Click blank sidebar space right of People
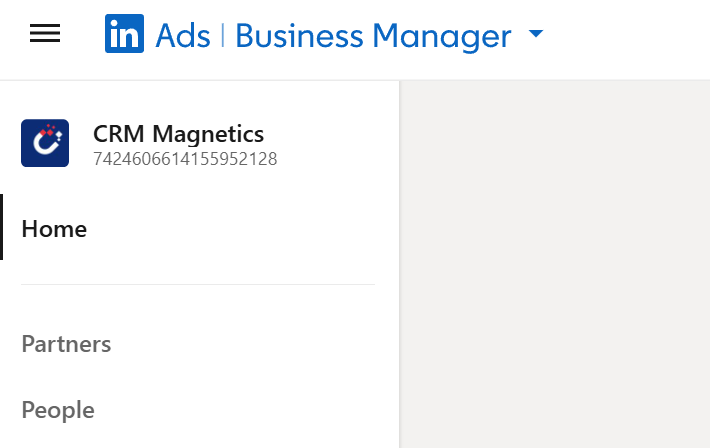The width and height of the screenshot is (710, 448). (x=250, y=410)
